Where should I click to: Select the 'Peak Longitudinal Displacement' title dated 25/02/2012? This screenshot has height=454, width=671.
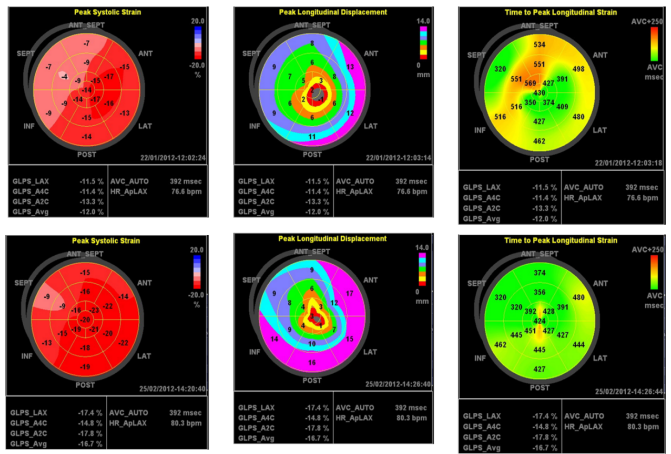point(333,238)
